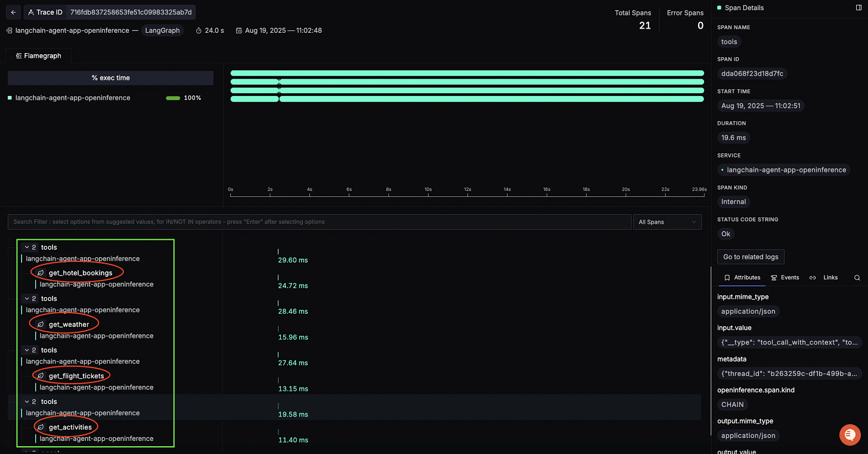Click the Go to related logs button
The width and height of the screenshot is (868, 454).
click(x=751, y=257)
